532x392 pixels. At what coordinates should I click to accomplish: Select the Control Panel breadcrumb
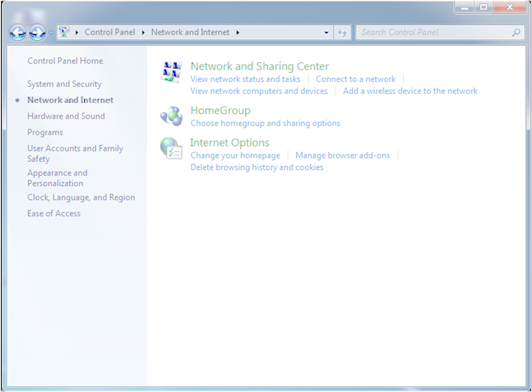(110, 32)
